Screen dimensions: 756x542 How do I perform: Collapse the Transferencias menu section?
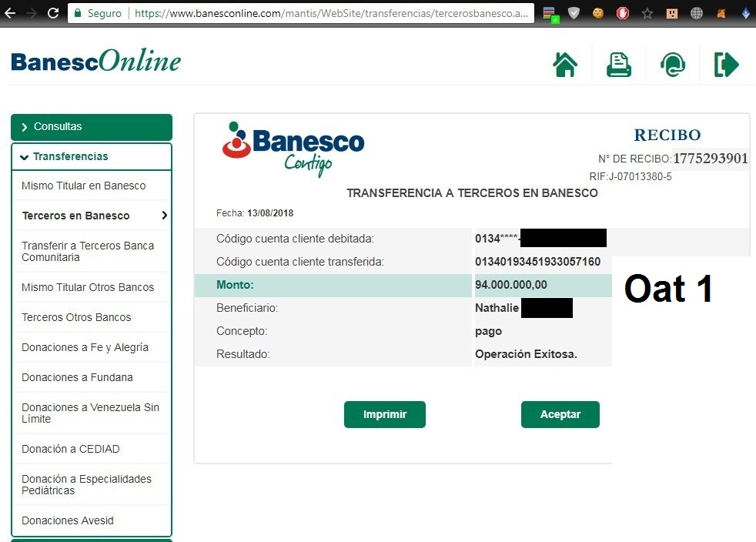(x=92, y=157)
